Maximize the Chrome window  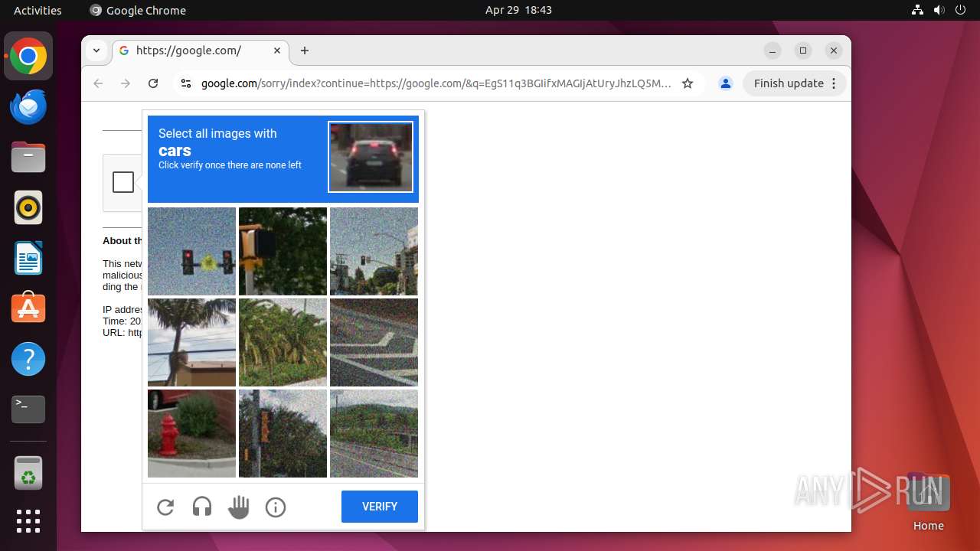coord(803,51)
